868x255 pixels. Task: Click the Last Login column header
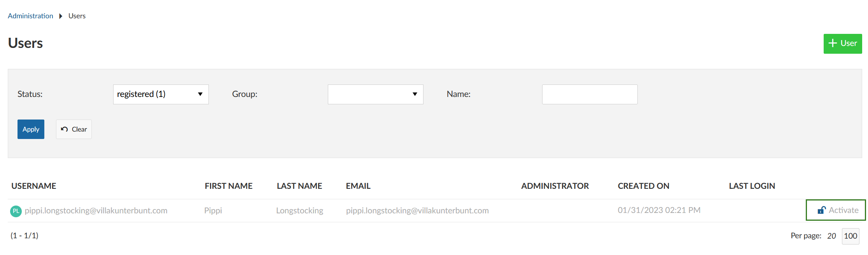[x=752, y=186]
